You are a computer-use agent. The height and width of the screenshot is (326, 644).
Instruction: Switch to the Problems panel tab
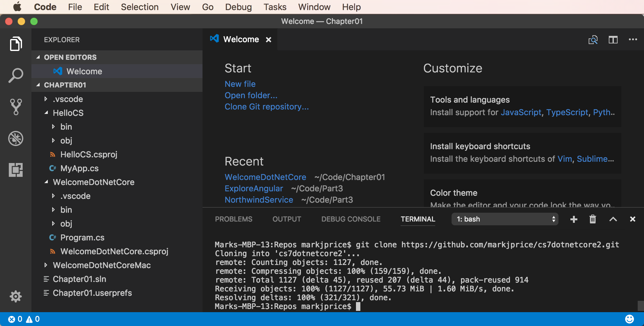pyautogui.click(x=234, y=219)
